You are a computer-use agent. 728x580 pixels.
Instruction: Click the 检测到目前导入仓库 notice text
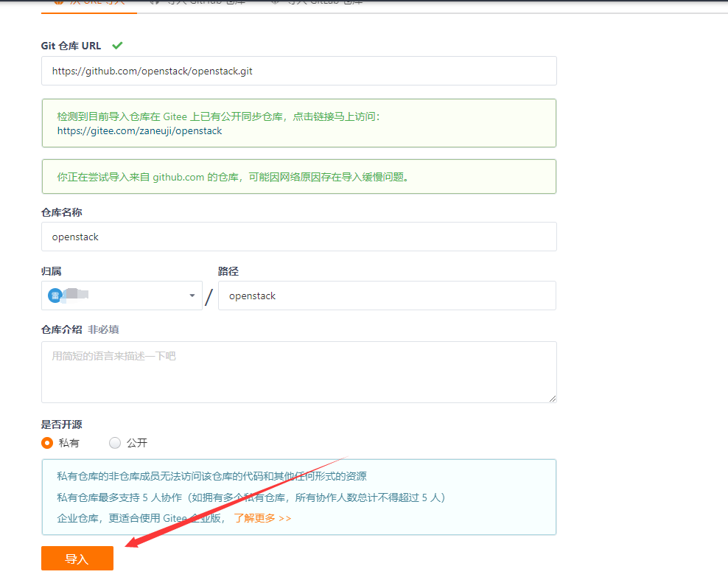pyautogui.click(x=218, y=116)
